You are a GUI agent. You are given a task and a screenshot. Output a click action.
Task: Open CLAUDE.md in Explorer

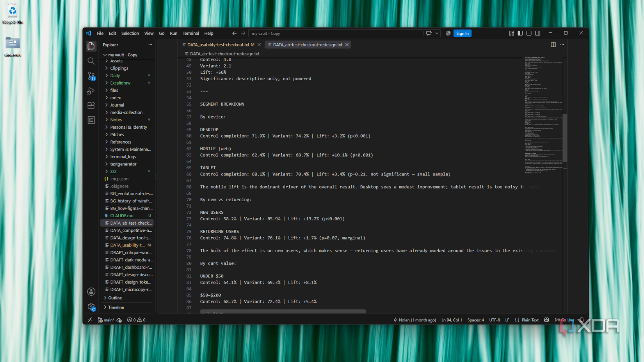(x=128, y=216)
